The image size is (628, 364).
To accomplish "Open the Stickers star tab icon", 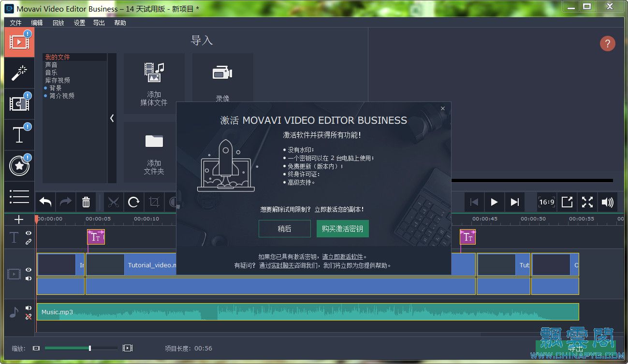I will (19, 166).
